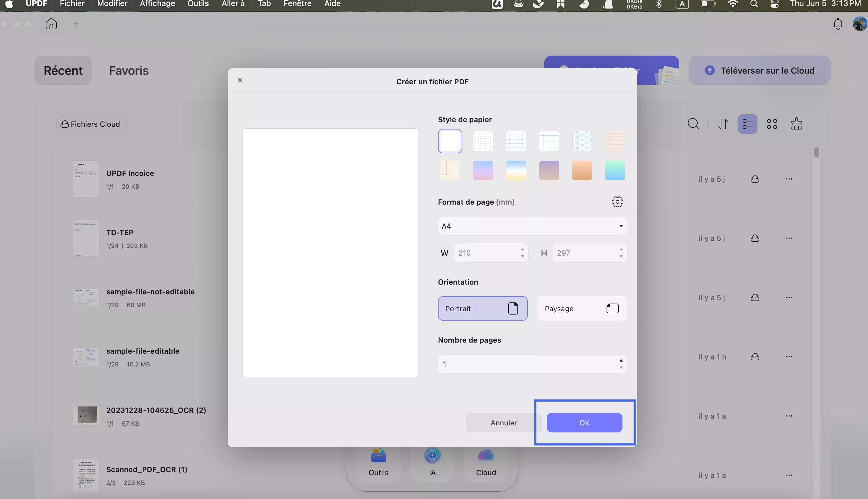Open the user profile avatar
The height and width of the screenshot is (499, 868).
(x=860, y=24)
